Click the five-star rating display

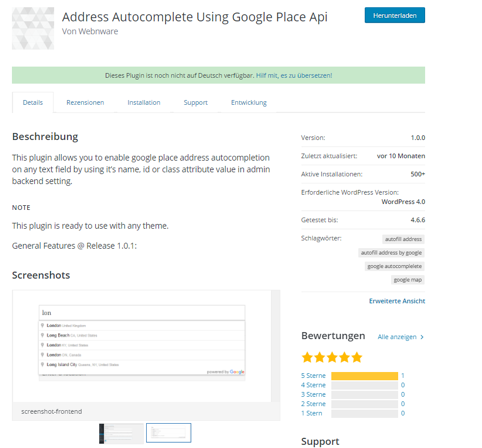332,357
